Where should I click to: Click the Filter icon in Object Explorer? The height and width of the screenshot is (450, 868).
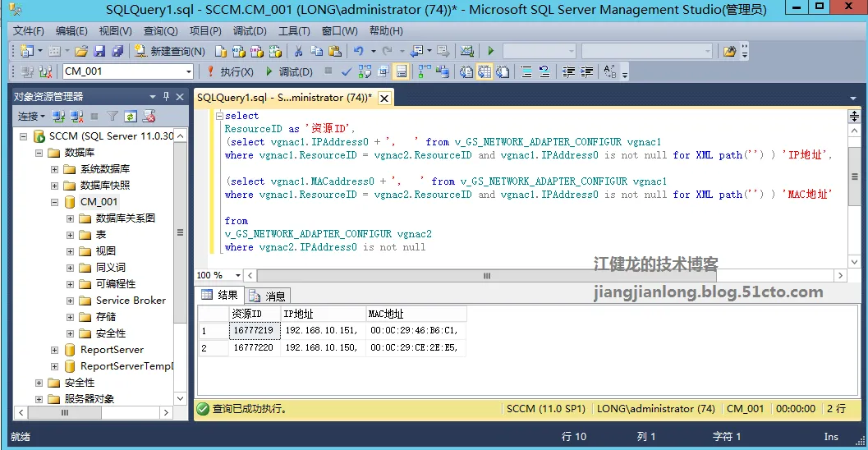point(113,117)
